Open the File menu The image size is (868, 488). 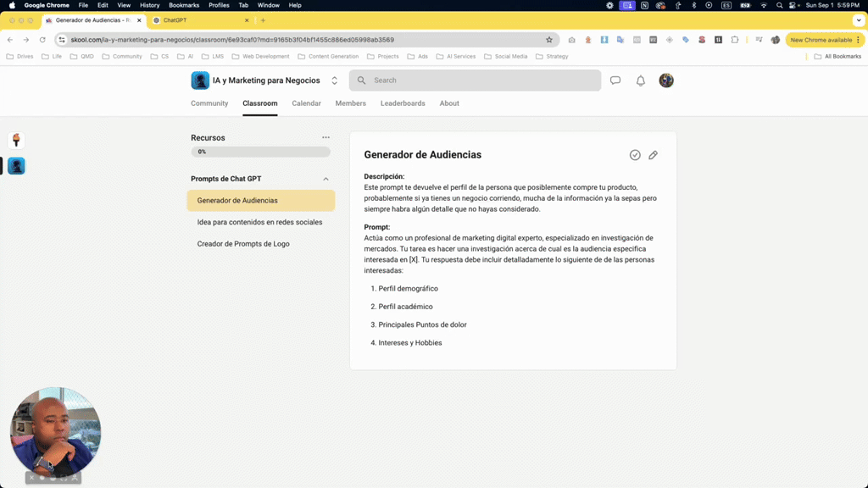(83, 5)
